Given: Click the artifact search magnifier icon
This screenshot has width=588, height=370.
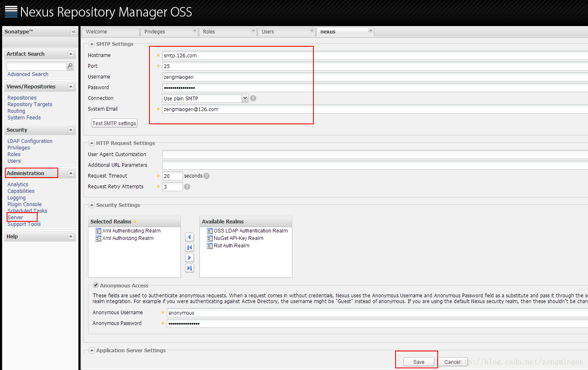Looking at the screenshot, I should (70, 66).
